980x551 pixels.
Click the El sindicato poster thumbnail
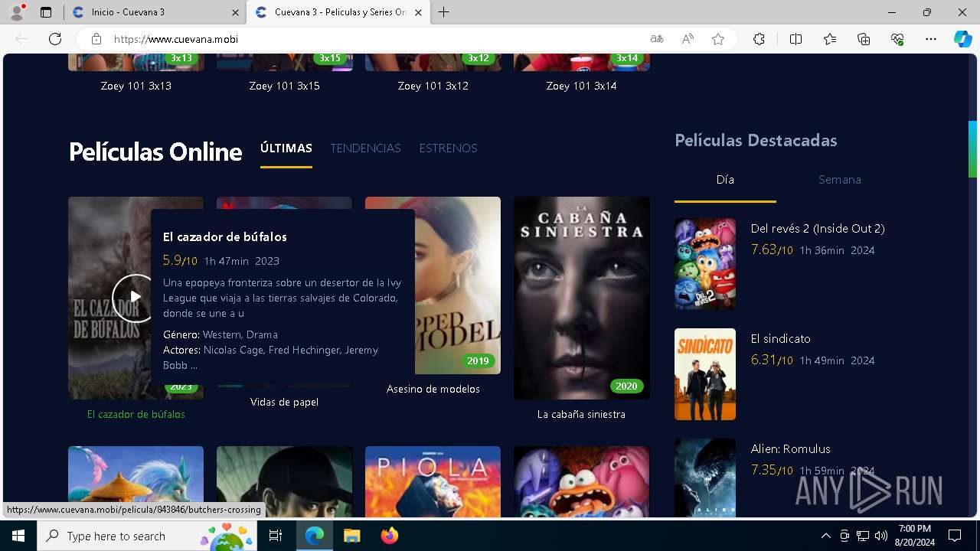[x=705, y=374]
